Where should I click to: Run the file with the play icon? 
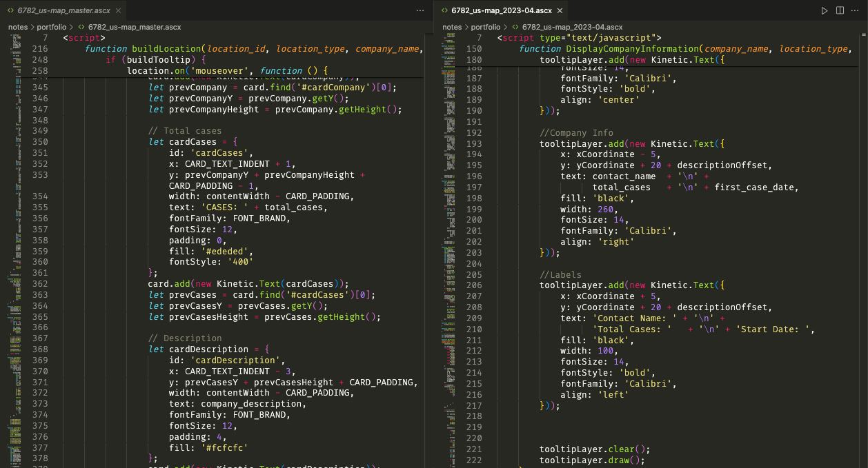pos(824,11)
